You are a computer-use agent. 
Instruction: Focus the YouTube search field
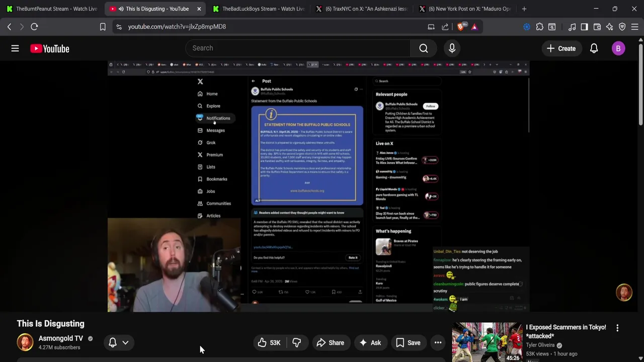(x=298, y=48)
